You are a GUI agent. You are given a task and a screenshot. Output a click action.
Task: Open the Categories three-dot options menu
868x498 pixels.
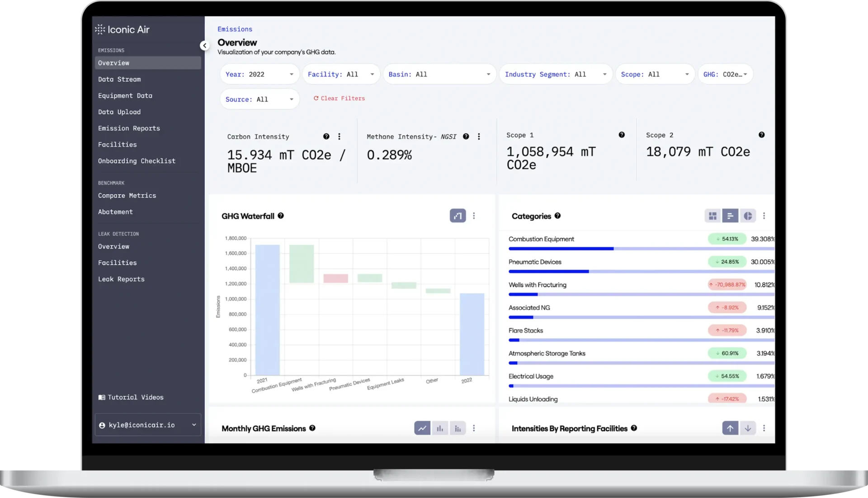[764, 216]
